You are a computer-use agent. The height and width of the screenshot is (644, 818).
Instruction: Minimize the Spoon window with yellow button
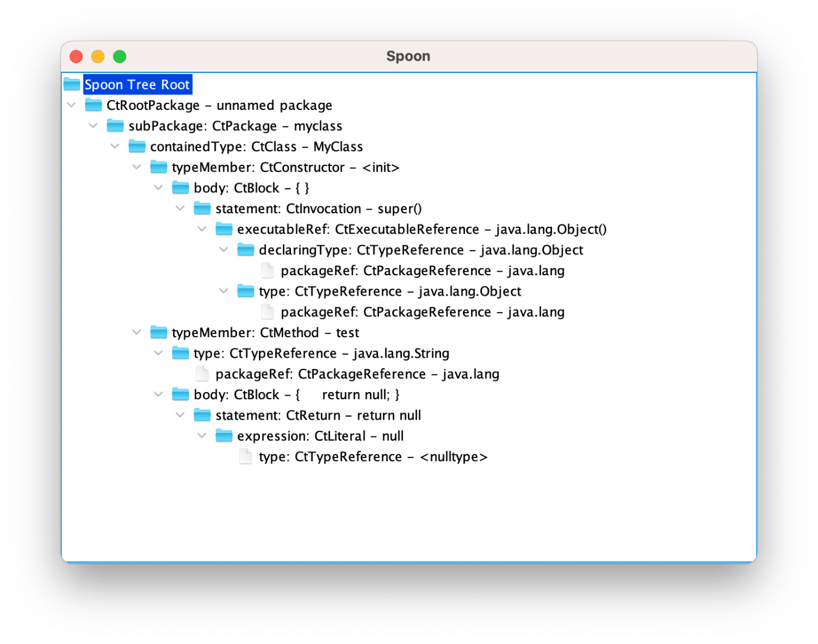point(98,56)
